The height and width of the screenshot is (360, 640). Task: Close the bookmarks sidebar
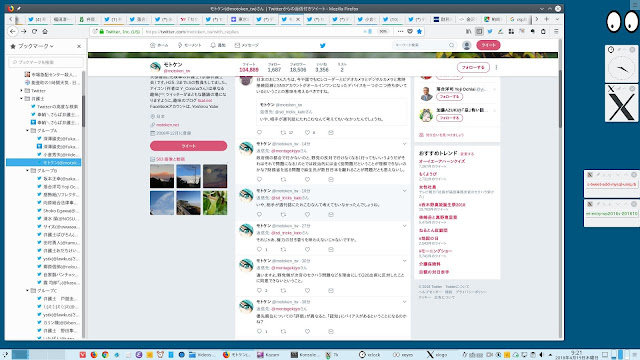pyautogui.click(x=79, y=47)
